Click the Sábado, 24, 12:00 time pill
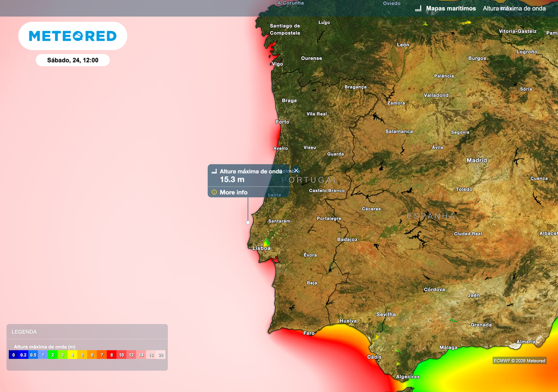The height and width of the screenshot is (392, 558). (71, 60)
